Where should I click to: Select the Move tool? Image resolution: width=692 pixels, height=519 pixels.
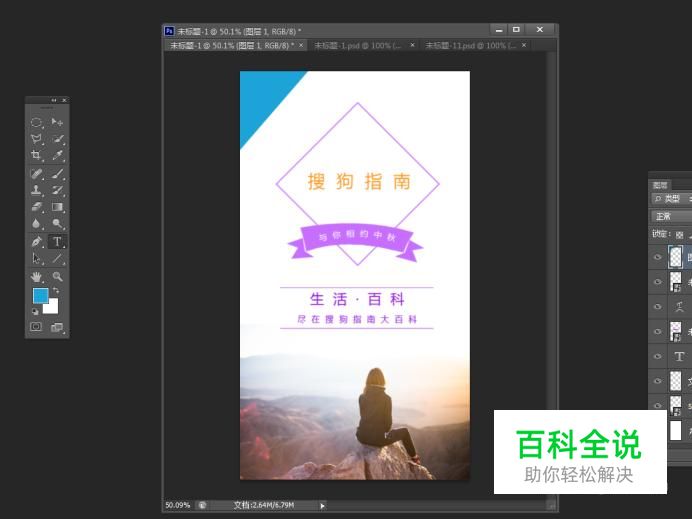coord(57,122)
